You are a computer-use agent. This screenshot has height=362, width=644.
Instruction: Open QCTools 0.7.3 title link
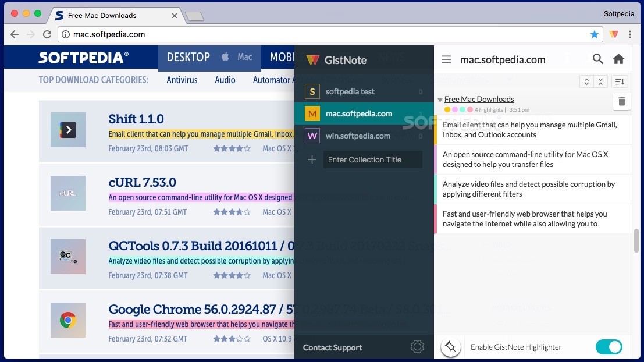click(x=201, y=246)
